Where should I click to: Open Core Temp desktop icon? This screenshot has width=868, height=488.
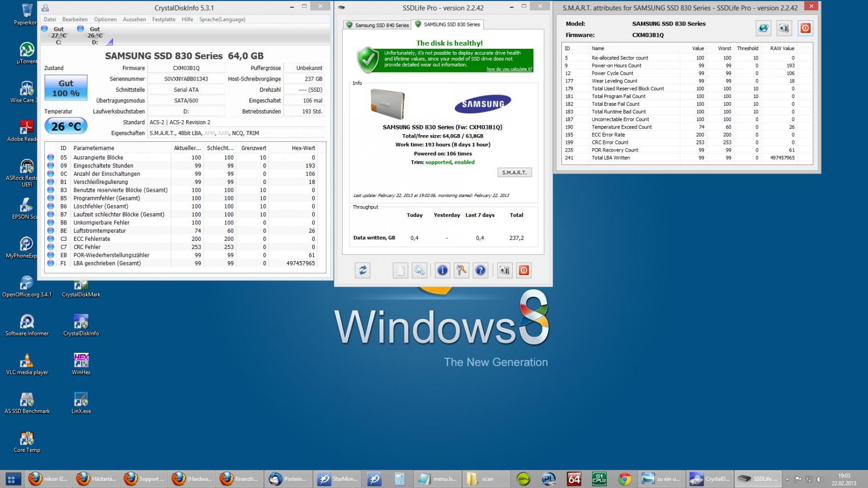[x=27, y=442]
